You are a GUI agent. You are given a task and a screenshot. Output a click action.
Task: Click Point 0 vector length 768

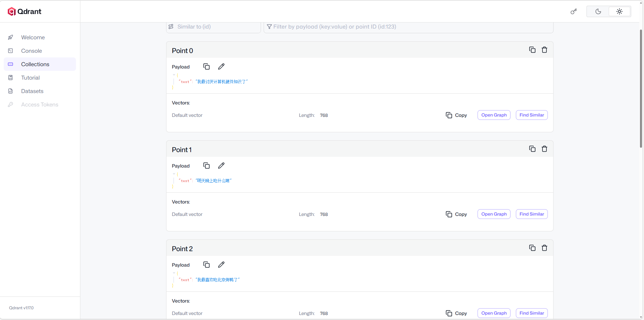pos(324,115)
